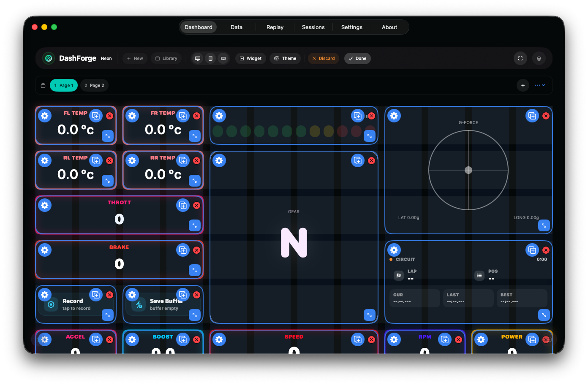Viewport: 588px width, 385px height.
Task: Open G-FORCE widget settings gear
Action: (394, 116)
